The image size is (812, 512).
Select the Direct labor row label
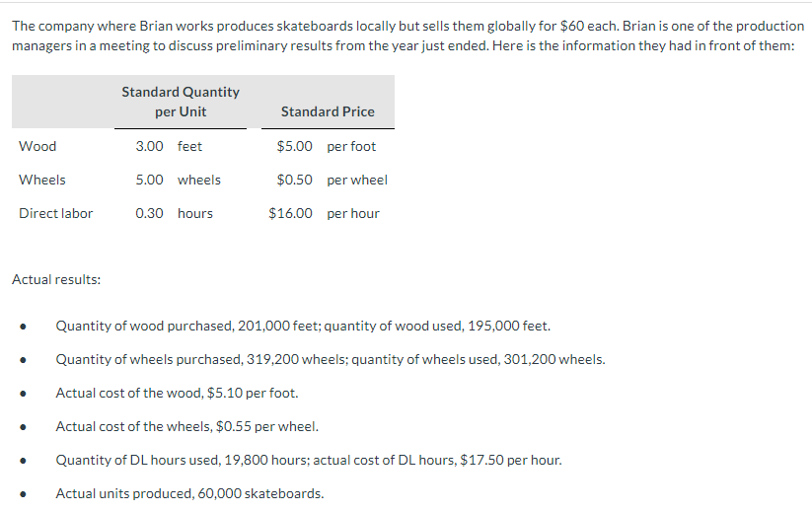[x=55, y=213]
